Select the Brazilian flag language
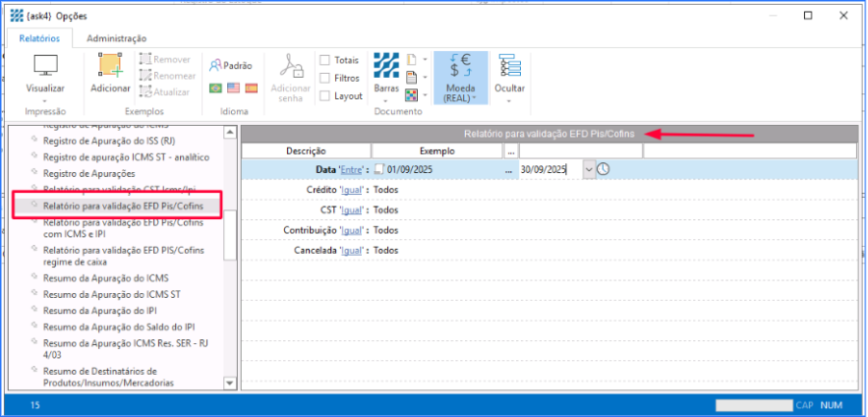This screenshot has height=417, width=868. click(x=215, y=88)
